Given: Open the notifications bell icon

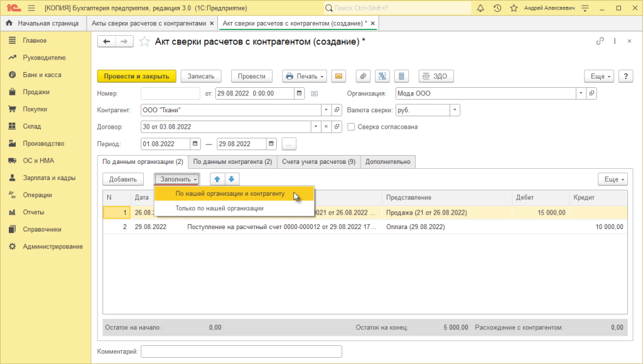Looking at the screenshot, I should click(x=480, y=8).
